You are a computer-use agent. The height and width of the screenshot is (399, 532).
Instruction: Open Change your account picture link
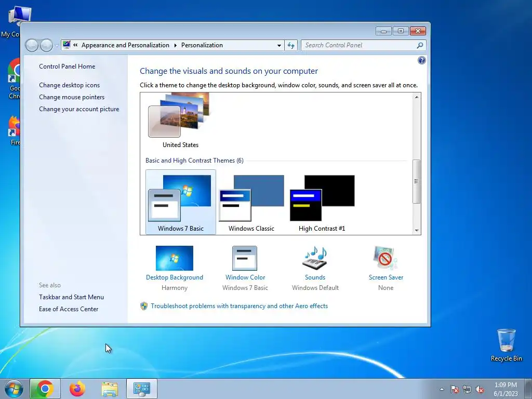pyautogui.click(x=79, y=109)
